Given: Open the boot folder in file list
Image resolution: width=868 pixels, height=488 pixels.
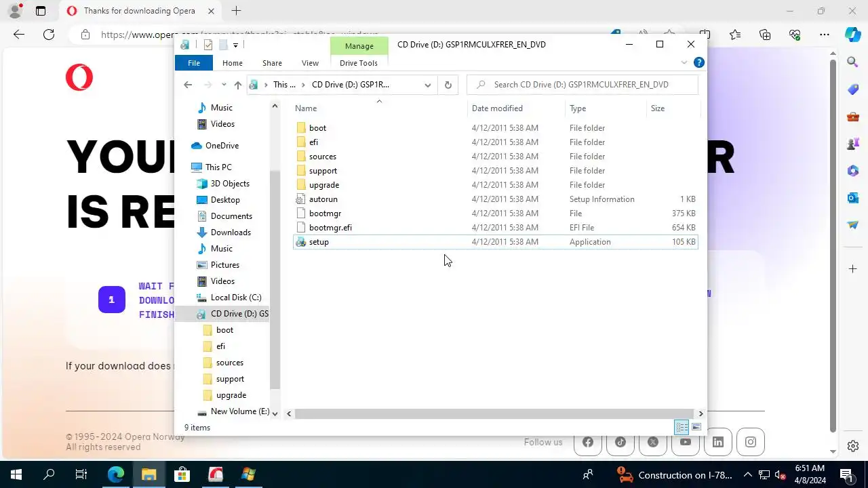Looking at the screenshot, I should tap(495, 128).
